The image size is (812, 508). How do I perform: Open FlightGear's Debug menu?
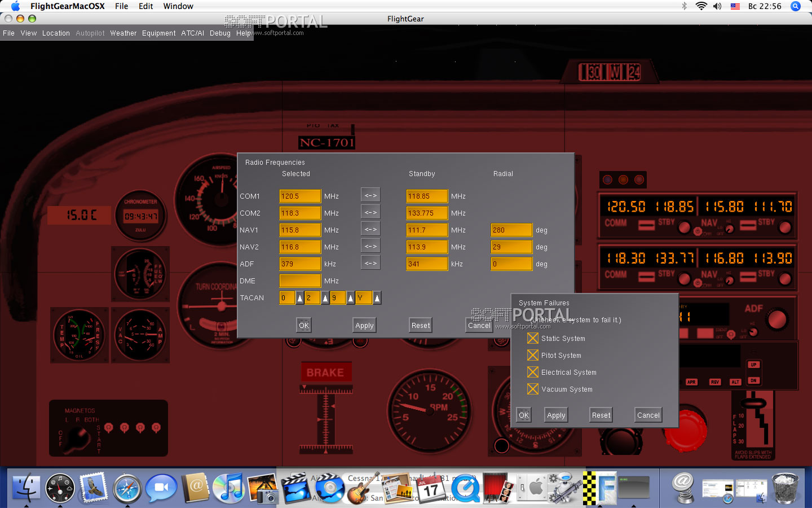pos(220,33)
